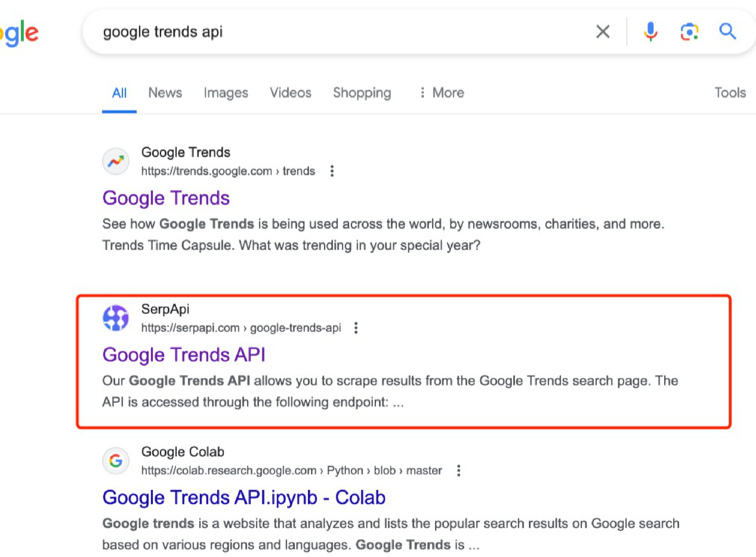The height and width of the screenshot is (557, 756).
Task: Clear the search box with X icon
Action: [x=602, y=32]
